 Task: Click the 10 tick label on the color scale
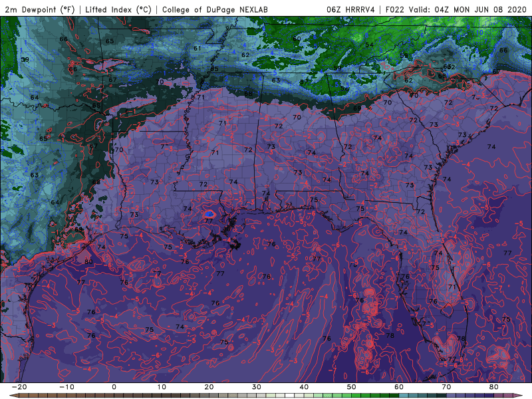pos(162,387)
